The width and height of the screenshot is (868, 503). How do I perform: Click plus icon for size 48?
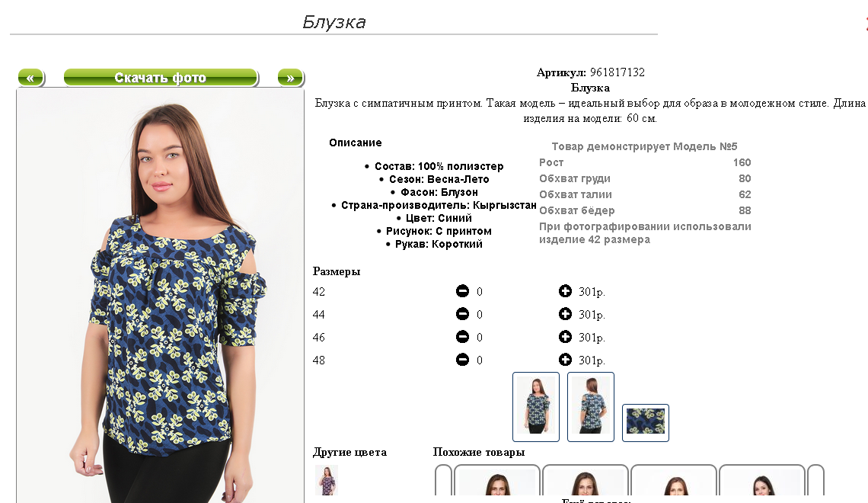[565, 360]
